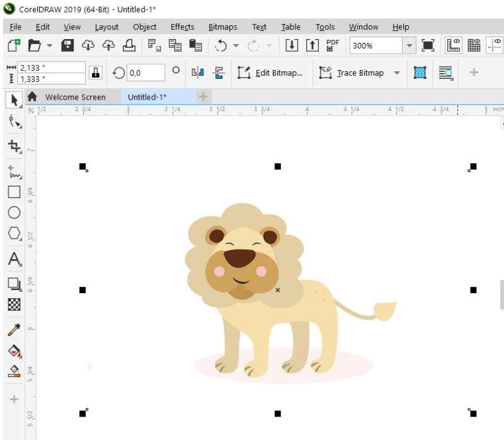
Task: Select the Shape edit tool
Action: point(14,122)
